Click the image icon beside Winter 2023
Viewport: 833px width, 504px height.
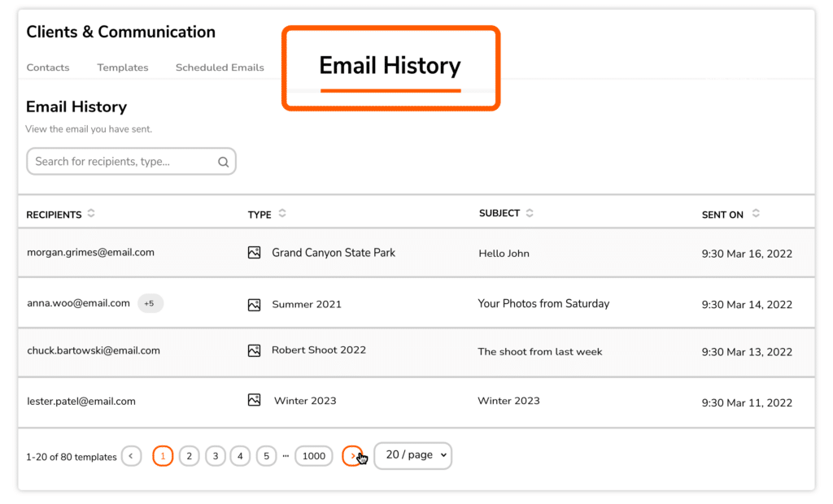point(253,400)
